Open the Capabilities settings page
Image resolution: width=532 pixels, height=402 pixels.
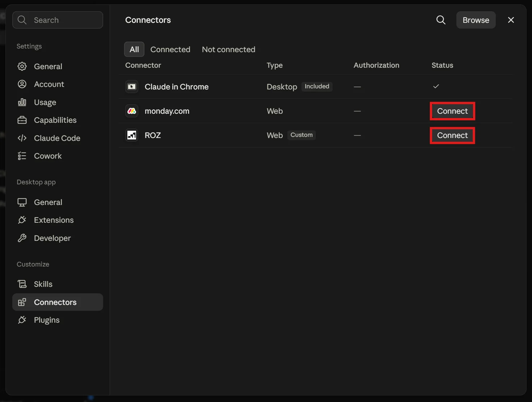tap(58, 120)
